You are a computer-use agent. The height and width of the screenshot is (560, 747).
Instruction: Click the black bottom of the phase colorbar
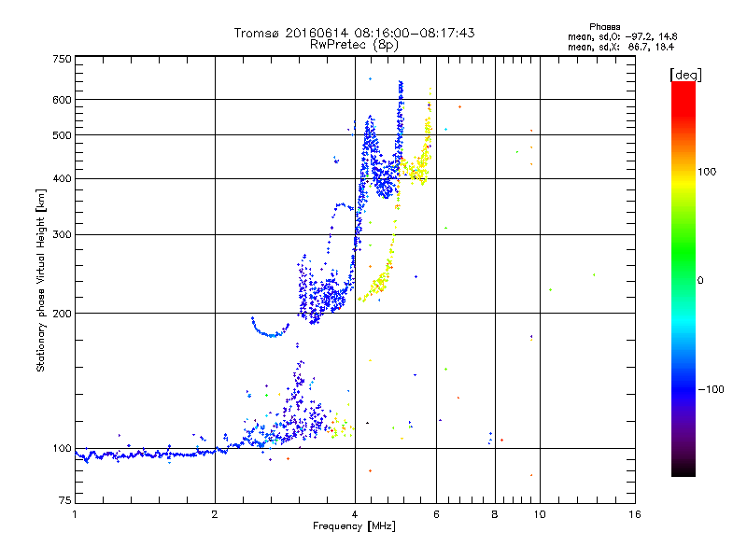tap(684, 469)
